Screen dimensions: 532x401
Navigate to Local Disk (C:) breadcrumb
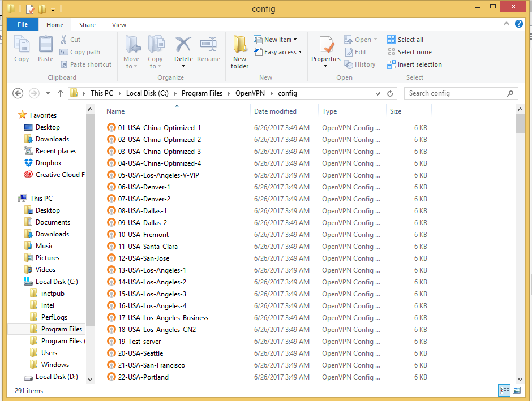coord(147,93)
